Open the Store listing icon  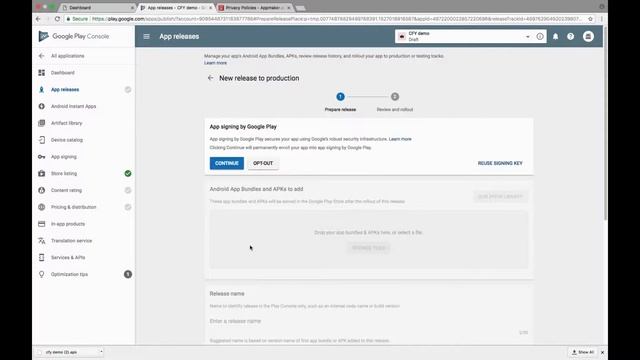click(42, 173)
